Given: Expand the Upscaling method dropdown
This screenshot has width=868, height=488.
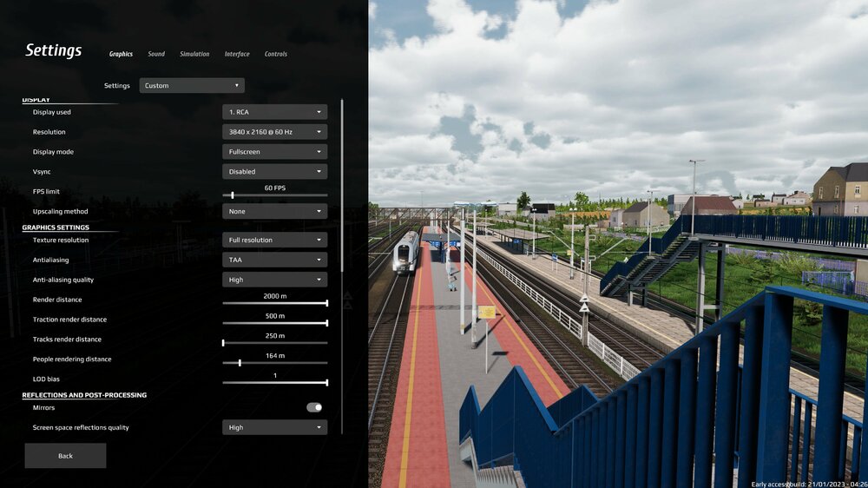Looking at the screenshot, I should coord(274,211).
